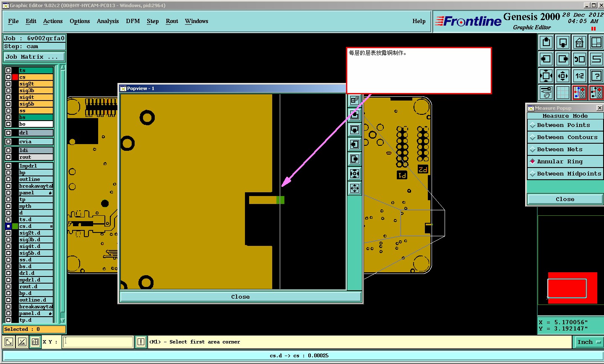
Task: Toggle the checkbox for layer cs.d
Action: click(8, 226)
